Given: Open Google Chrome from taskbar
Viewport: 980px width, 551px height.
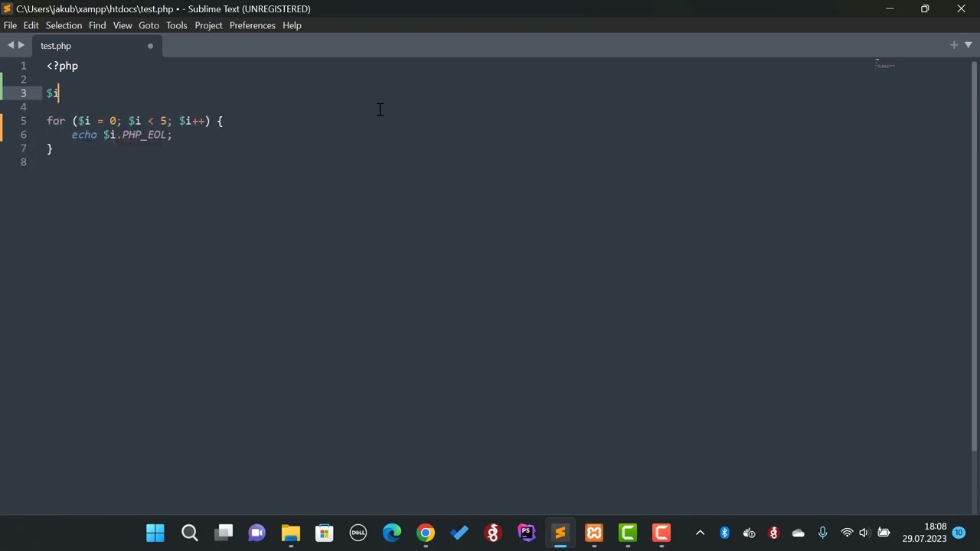Looking at the screenshot, I should (x=426, y=533).
